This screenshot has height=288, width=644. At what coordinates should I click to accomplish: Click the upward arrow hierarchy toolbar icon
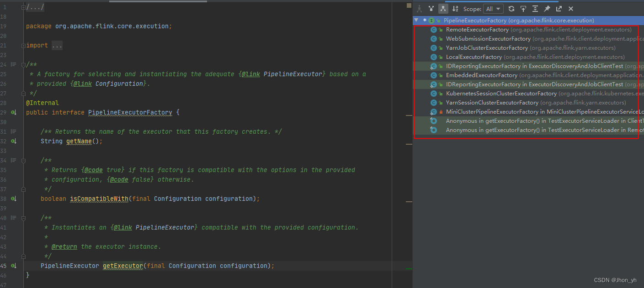click(x=523, y=9)
